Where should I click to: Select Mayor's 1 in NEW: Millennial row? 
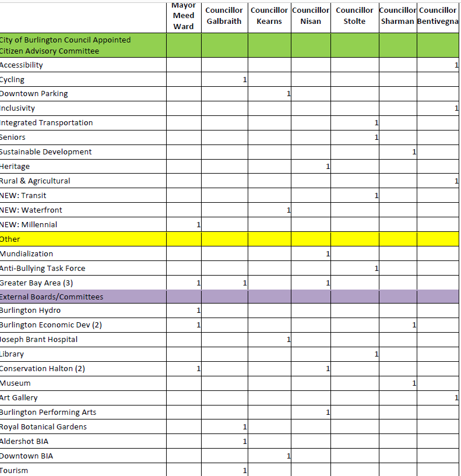pyautogui.click(x=199, y=225)
